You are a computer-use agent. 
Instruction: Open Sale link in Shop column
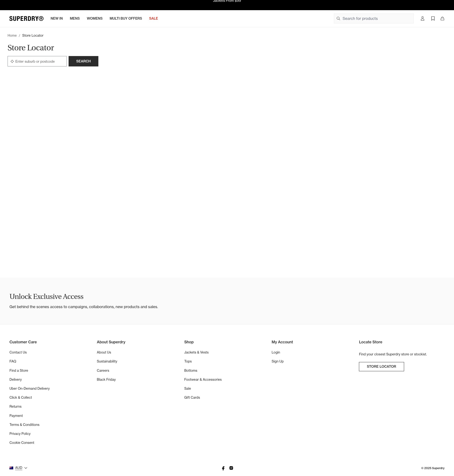[188, 389]
